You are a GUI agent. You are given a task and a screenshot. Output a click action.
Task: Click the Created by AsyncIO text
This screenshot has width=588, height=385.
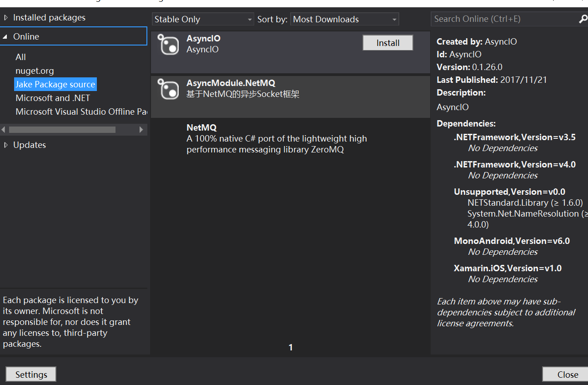coord(477,42)
